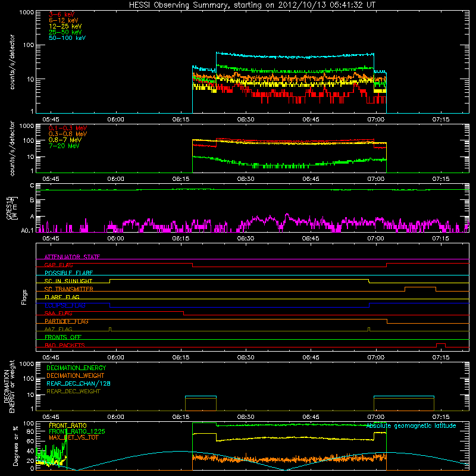Screen dimensions: 476x476
Task: Select the orange 6-12 keV legend label
Action: tap(64, 20)
